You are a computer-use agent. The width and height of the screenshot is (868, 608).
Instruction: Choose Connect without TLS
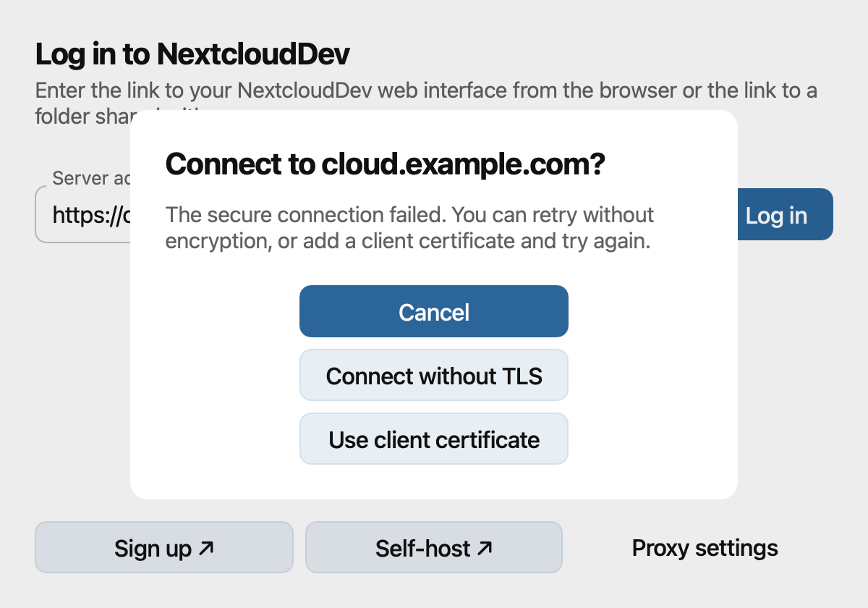point(434,376)
